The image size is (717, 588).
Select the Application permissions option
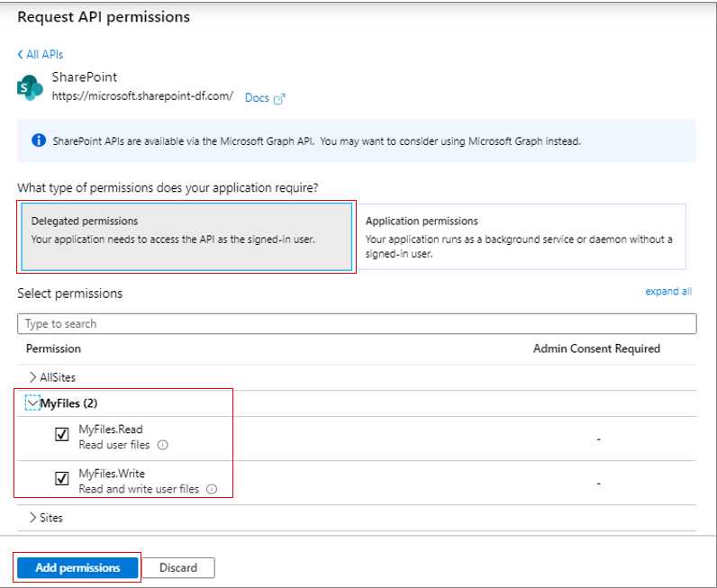click(522, 237)
